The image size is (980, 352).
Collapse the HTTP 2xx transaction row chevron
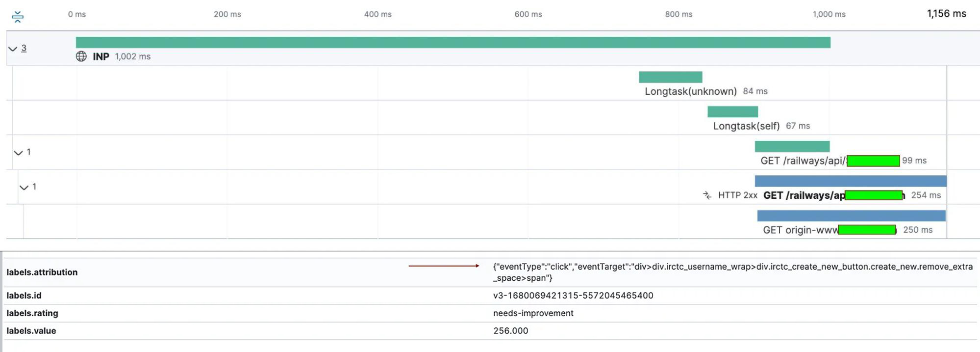[x=24, y=188]
